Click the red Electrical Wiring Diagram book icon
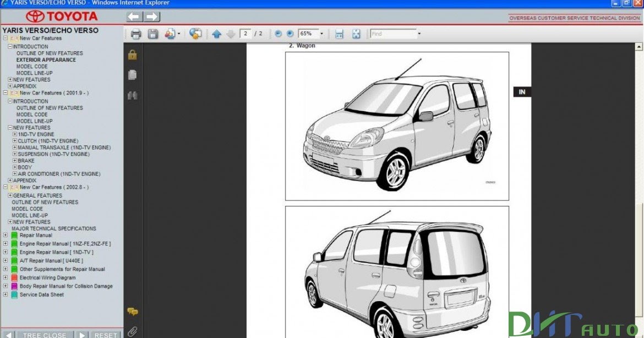This screenshot has height=338, width=644. 14,277
